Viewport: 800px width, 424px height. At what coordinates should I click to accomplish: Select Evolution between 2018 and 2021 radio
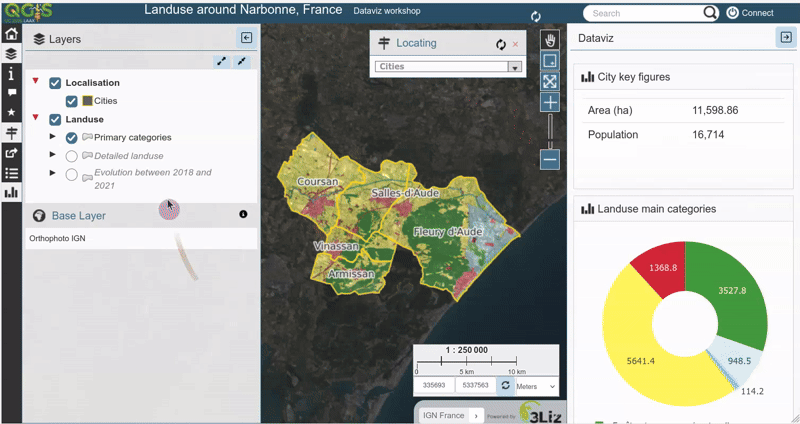(x=71, y=175)
